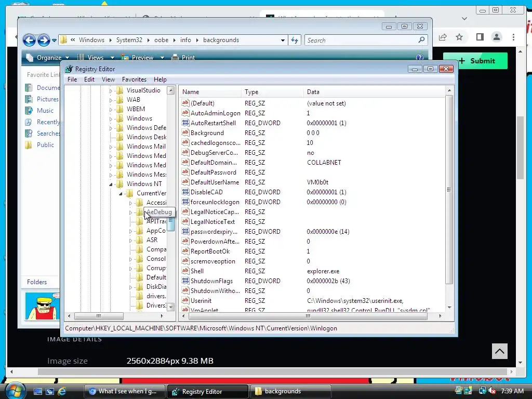Expand the ASR registry key

[130, 240]
